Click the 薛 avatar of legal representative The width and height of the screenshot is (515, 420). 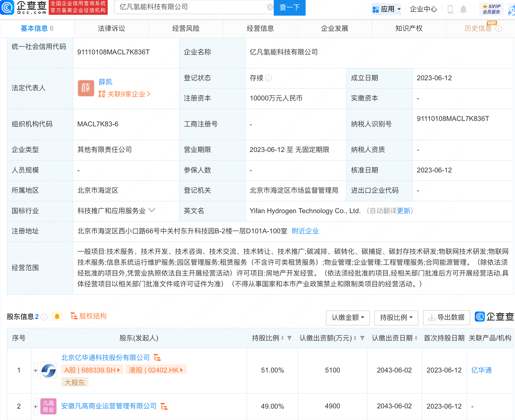(x=86, y=88)
